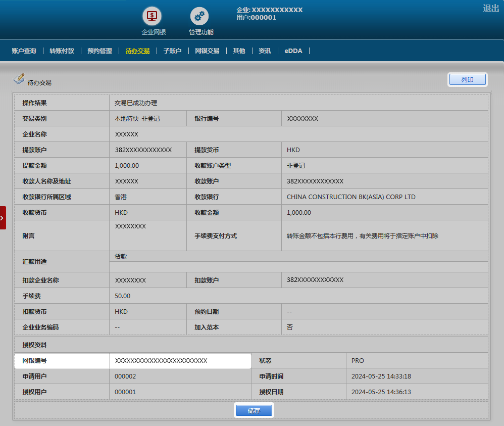This screenshot has width=504, height=426.
Task: Open the eDDA menu
Action: point(293,51)
